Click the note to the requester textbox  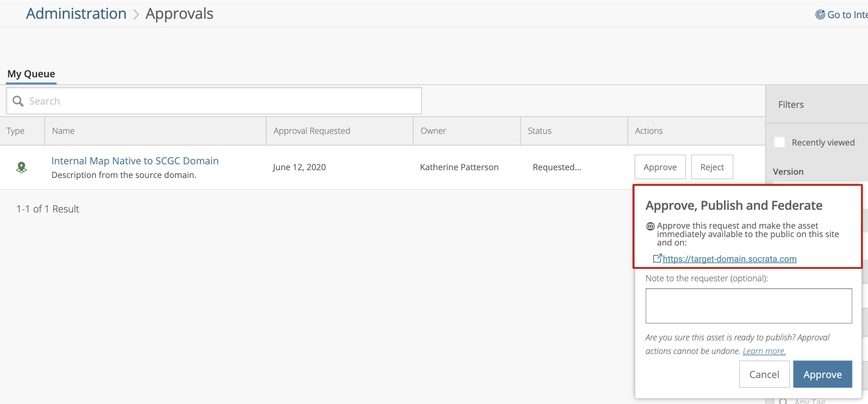(748, 306)
